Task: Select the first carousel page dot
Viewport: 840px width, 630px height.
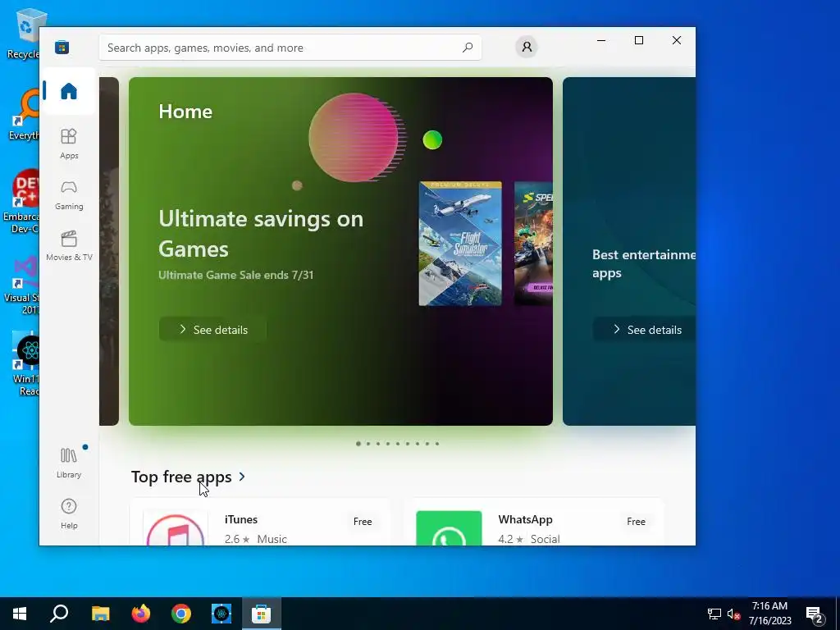Action: [358, 444]
